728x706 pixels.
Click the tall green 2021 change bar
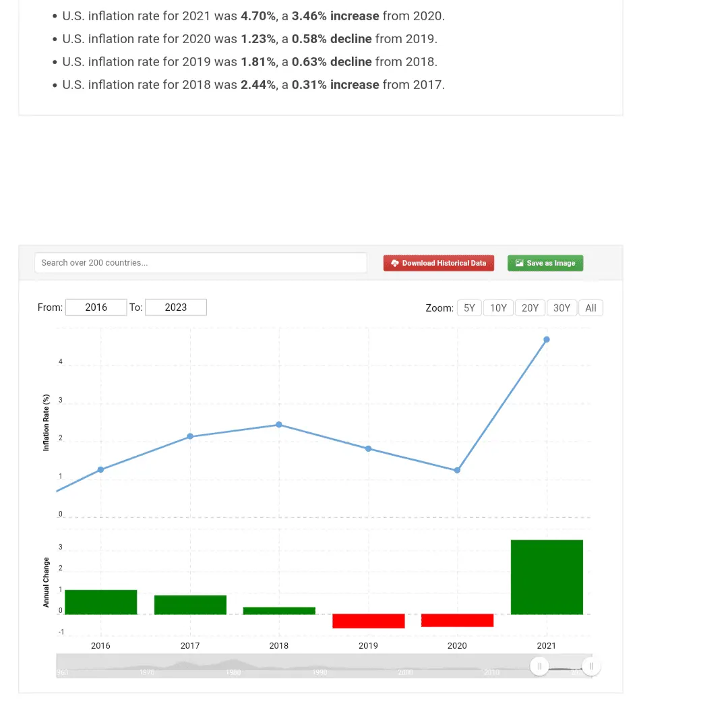547,577
